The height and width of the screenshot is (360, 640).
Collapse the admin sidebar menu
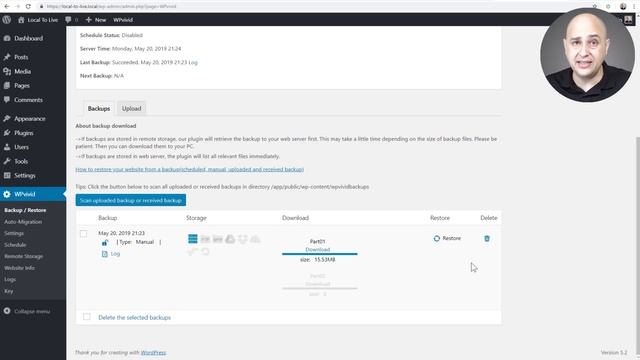27,311
